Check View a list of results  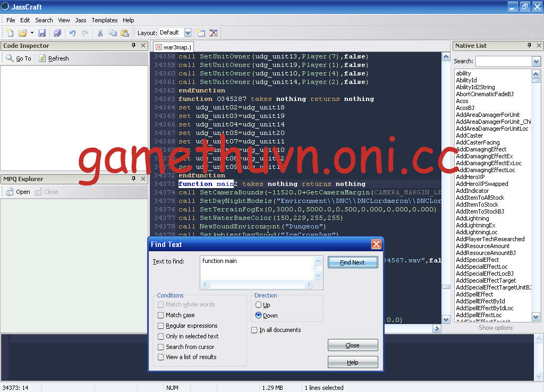click(x=160, y=357)
